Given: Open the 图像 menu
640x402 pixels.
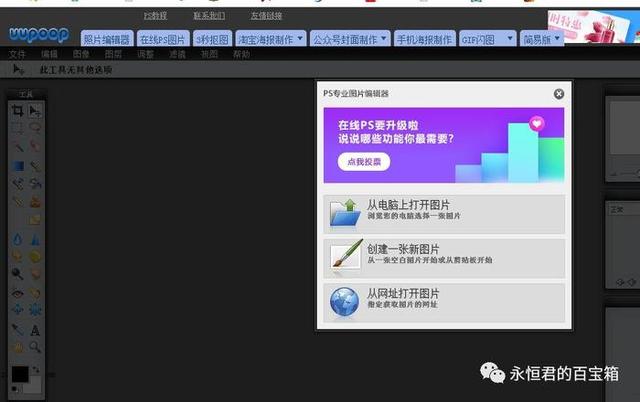Looking at the screenshot, I should pyautogui.click(x=81, y=54).
